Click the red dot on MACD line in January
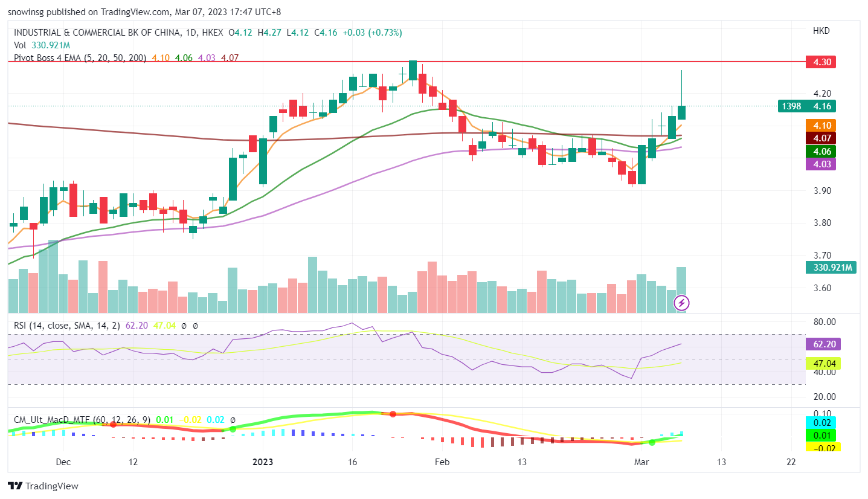868x499 pixels. tap(393, 414)
